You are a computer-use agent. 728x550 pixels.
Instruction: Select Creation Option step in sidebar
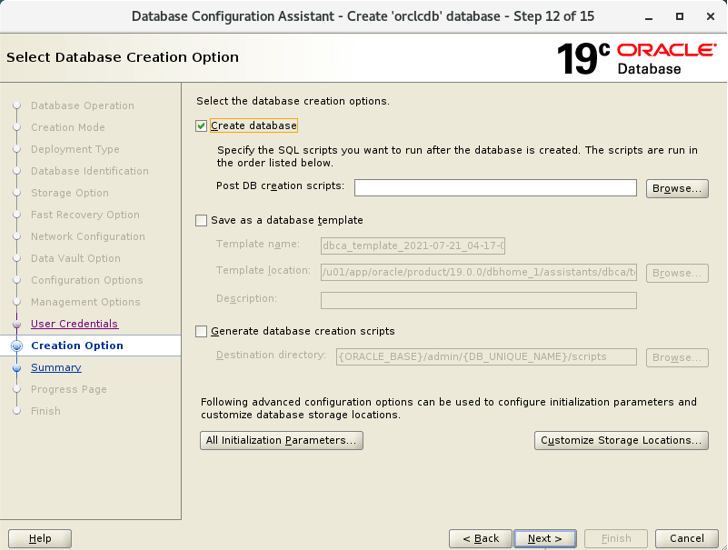77,346
